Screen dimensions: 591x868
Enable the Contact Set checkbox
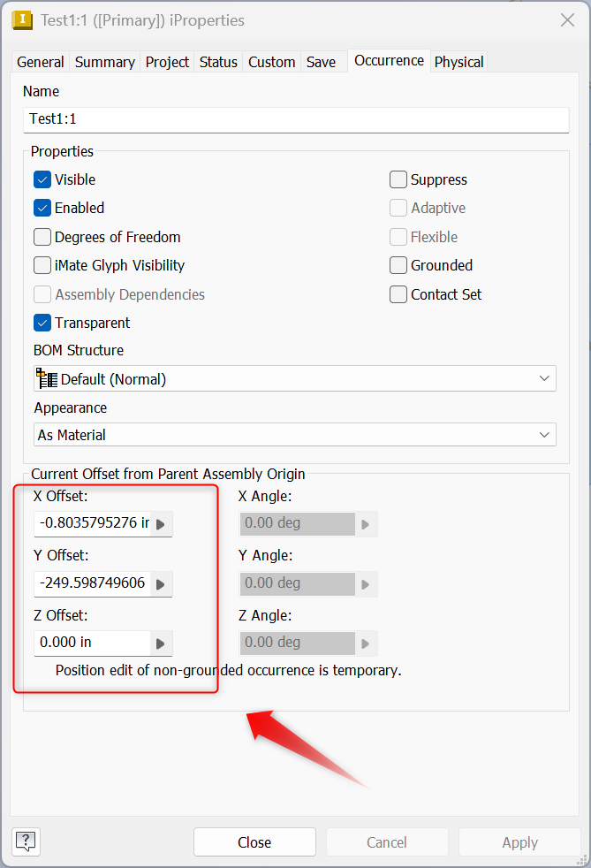398,294
